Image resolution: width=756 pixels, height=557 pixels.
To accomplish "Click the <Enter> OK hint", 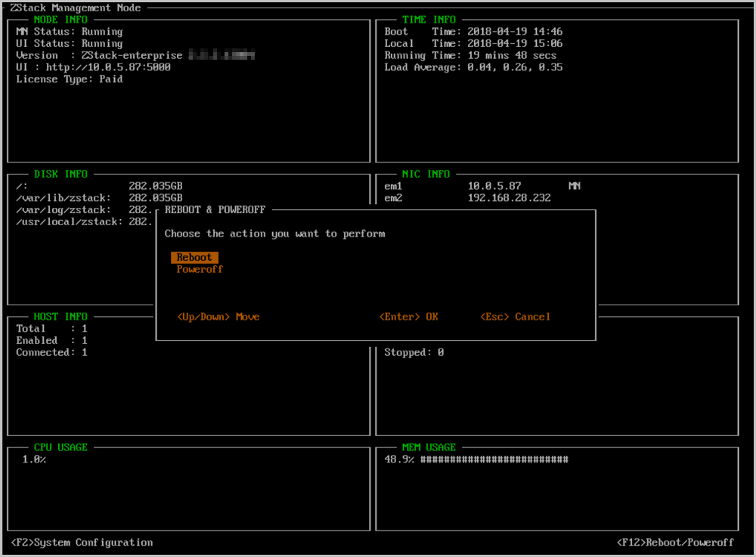I will click(408, 317).
